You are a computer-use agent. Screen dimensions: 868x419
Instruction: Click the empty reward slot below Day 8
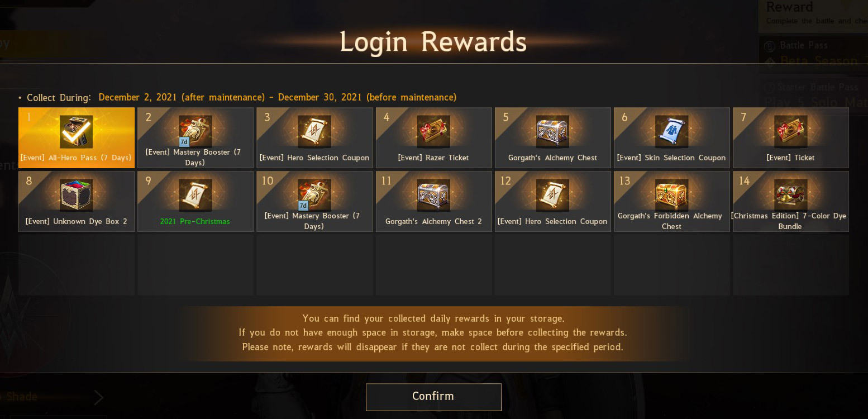coord(77,265)
